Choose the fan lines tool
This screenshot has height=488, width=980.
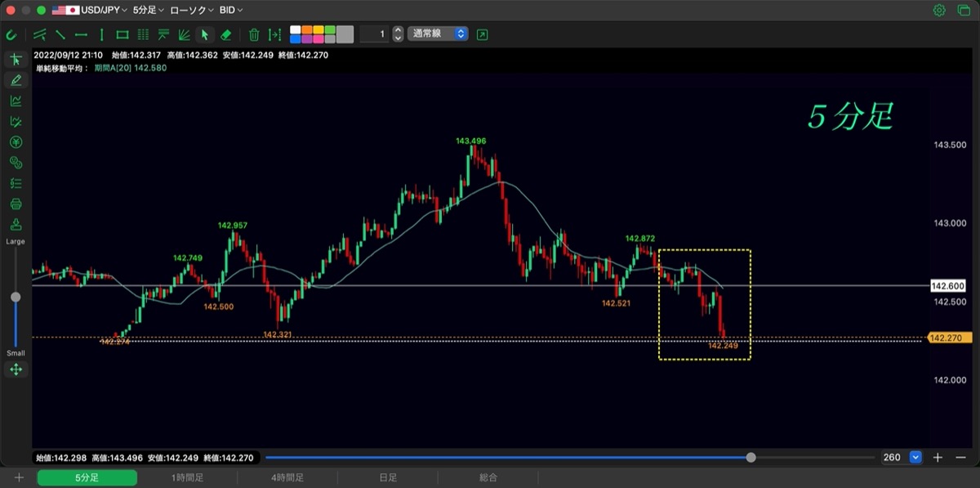[184, 34]
